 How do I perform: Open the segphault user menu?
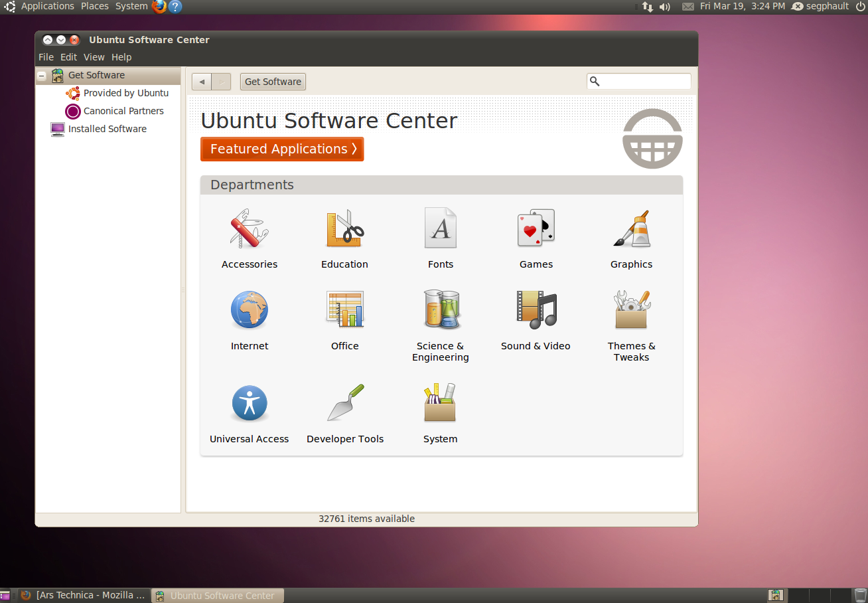(x=822, y=6)
